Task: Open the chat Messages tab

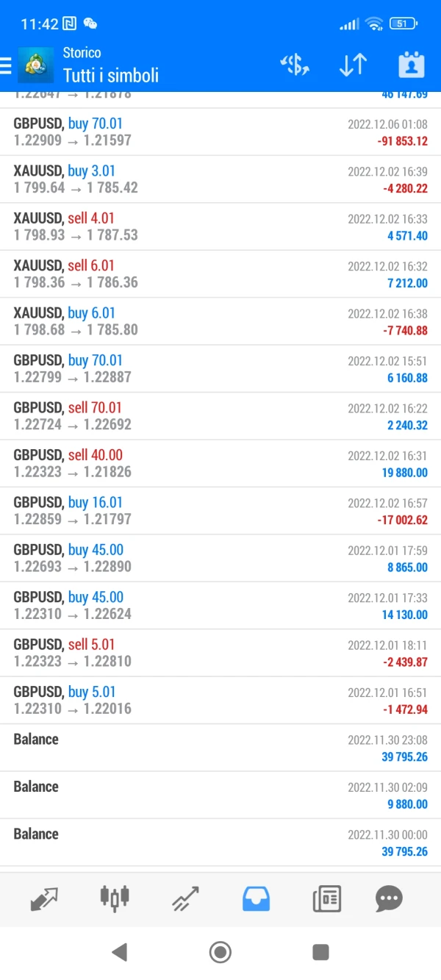Action: pos(389,898)
